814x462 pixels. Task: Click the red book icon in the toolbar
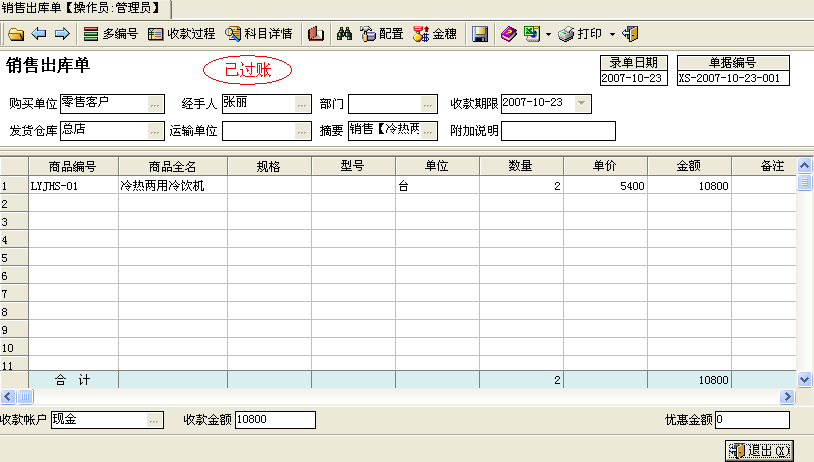click(316, 34)
